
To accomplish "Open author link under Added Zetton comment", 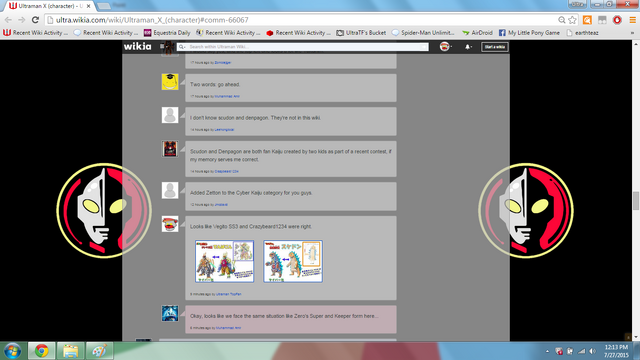I will tap(221, 205).
